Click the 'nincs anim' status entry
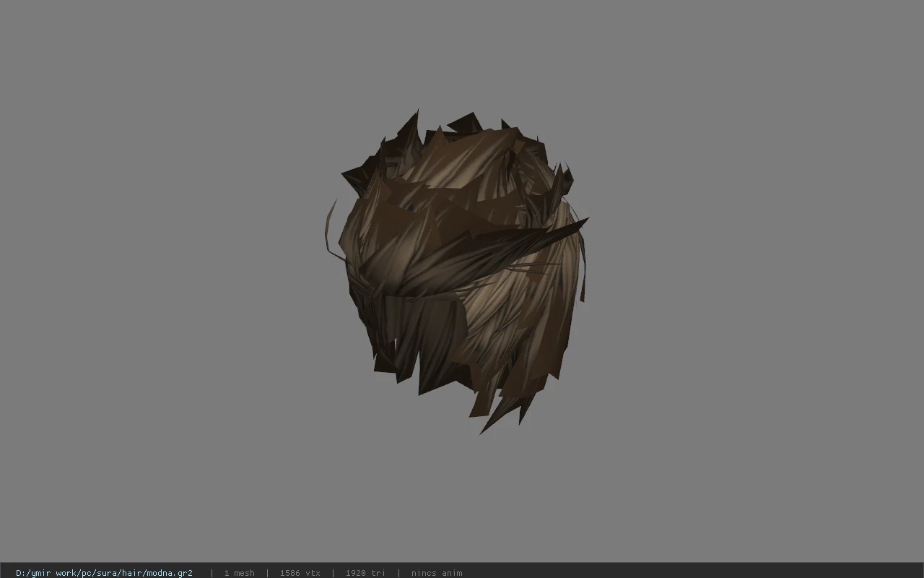924x578 pixels. click(437, 573)
